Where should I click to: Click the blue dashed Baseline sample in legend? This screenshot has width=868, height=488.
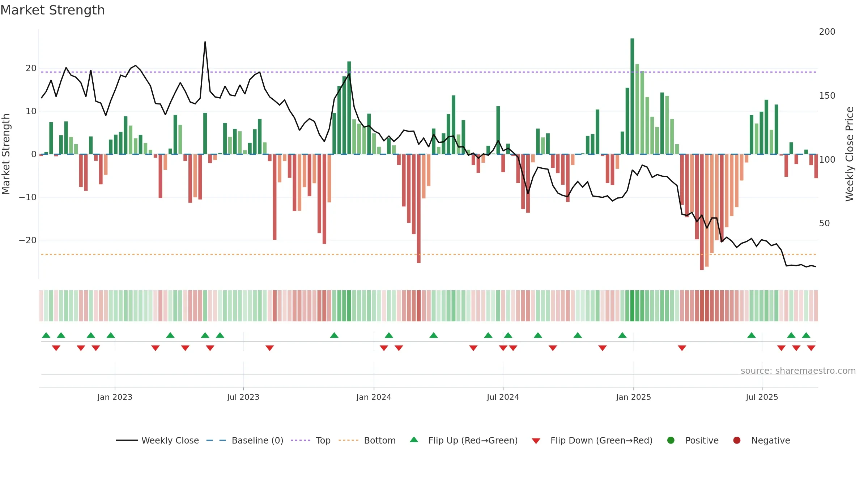pos(216,440)
